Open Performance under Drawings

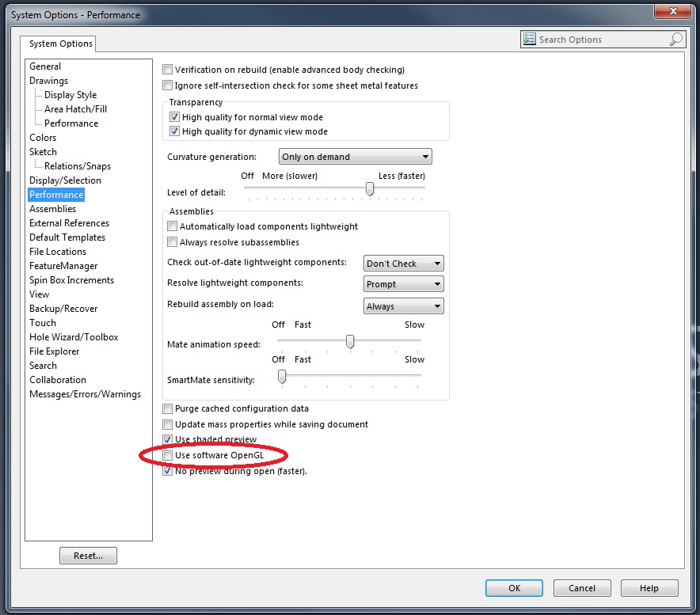[71, 123]
